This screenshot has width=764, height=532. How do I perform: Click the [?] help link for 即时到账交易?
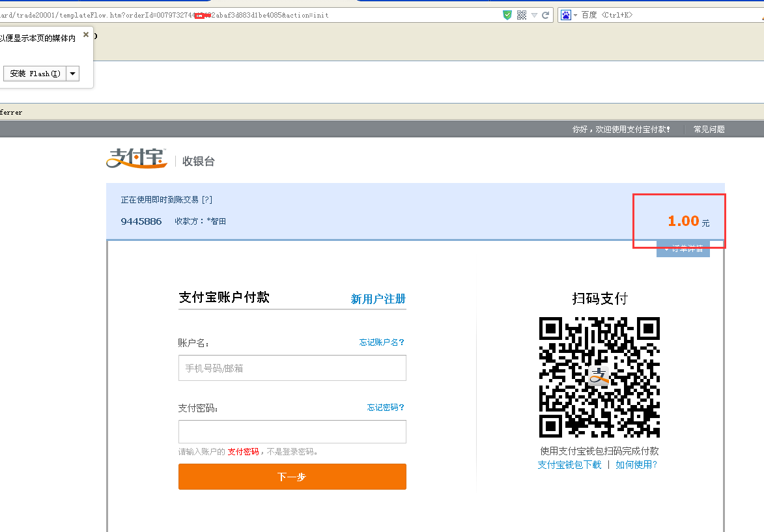click(x=207, y=200)
